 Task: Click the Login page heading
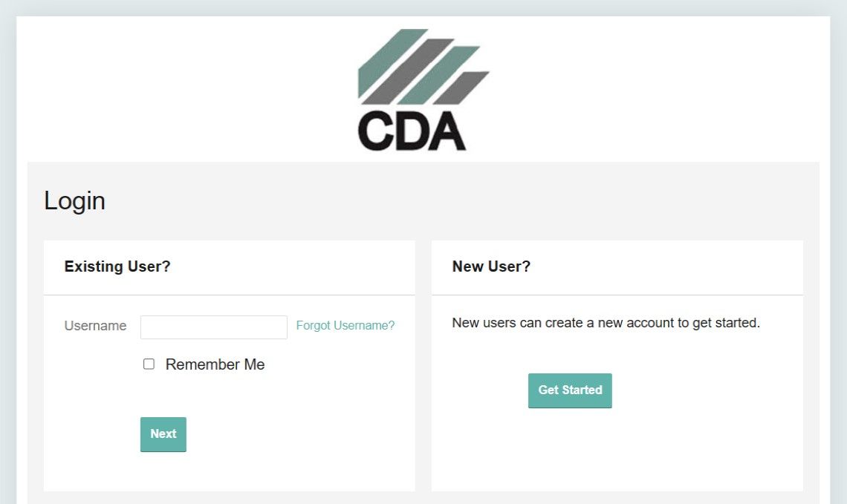pyautogui.click(x=74, y=201)
